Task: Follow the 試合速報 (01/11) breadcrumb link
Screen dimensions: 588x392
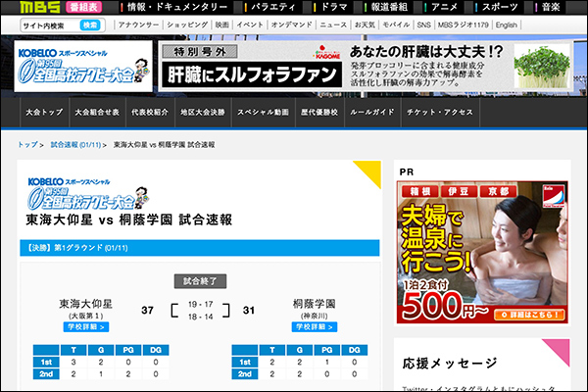Action: [76, 144]
